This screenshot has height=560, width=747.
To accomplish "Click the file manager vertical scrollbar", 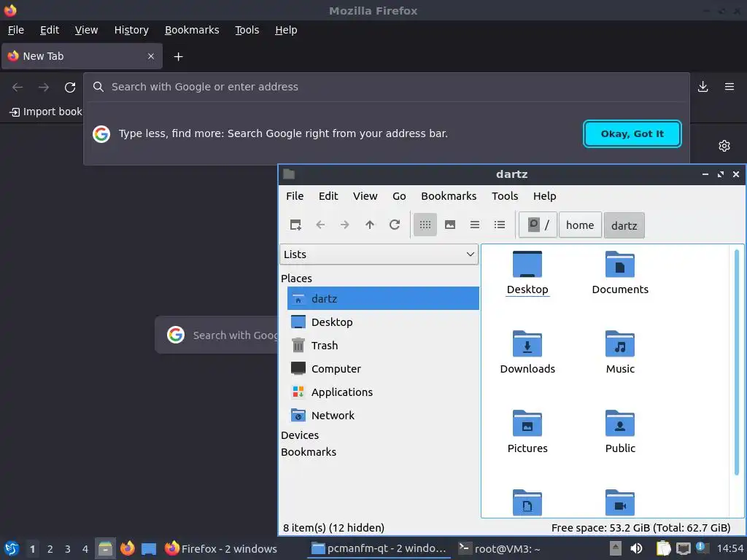I will point(737,362).
